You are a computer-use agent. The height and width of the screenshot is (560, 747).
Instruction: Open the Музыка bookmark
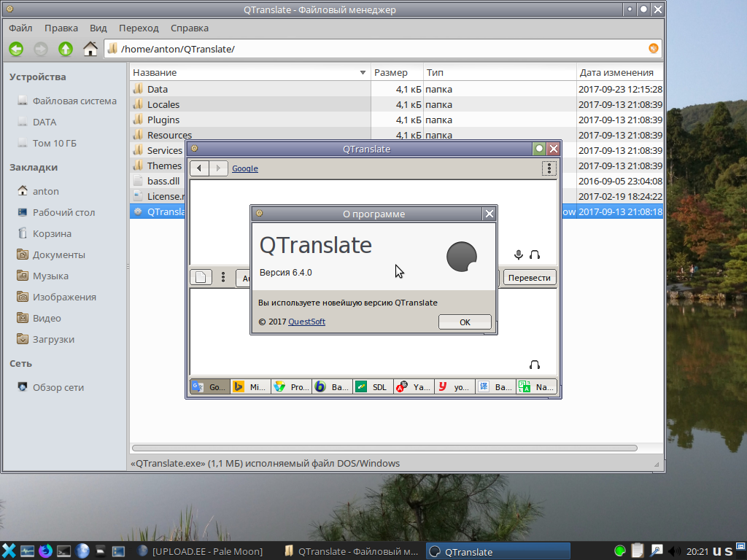coord(50,276)
